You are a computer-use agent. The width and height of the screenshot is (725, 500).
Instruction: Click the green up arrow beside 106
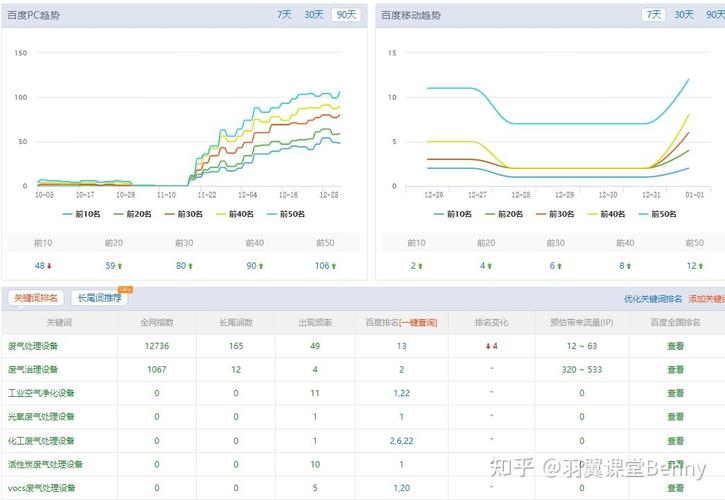coord(334,266)
